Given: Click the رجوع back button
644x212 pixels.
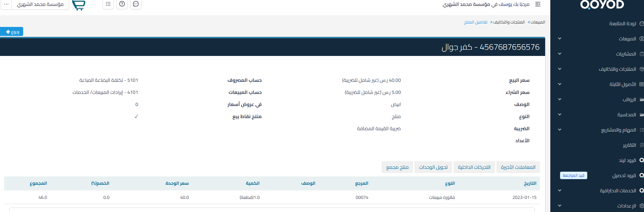Looking at the screenshot, I should (12, 32).
